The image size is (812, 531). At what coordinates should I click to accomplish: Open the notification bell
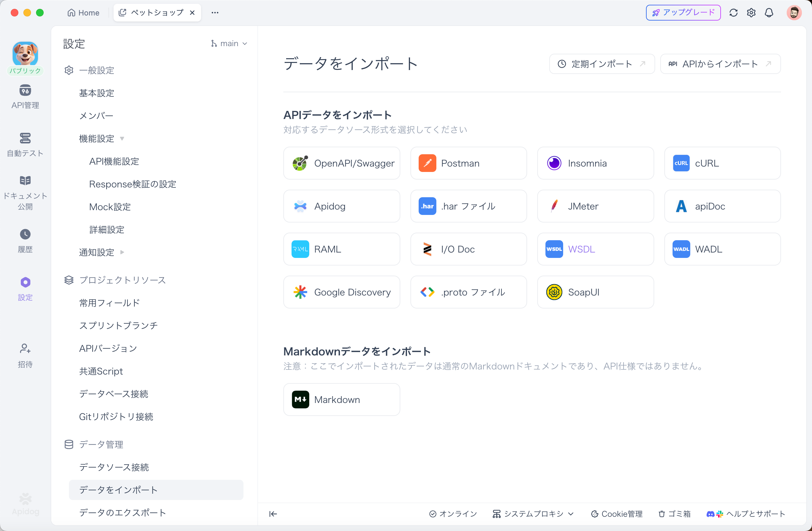[x=769, y=12]
